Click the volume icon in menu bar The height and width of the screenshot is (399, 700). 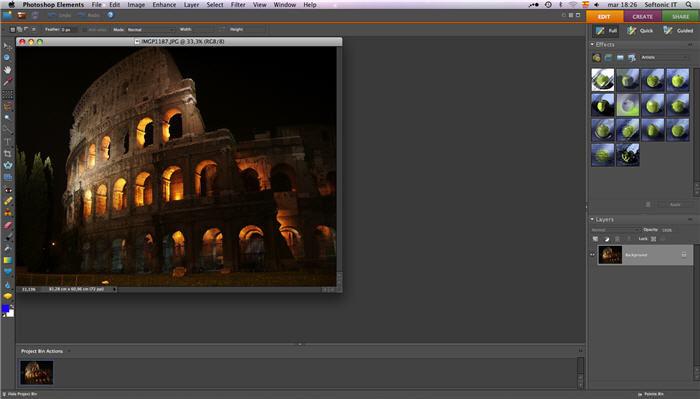click(x=597, y=4)
